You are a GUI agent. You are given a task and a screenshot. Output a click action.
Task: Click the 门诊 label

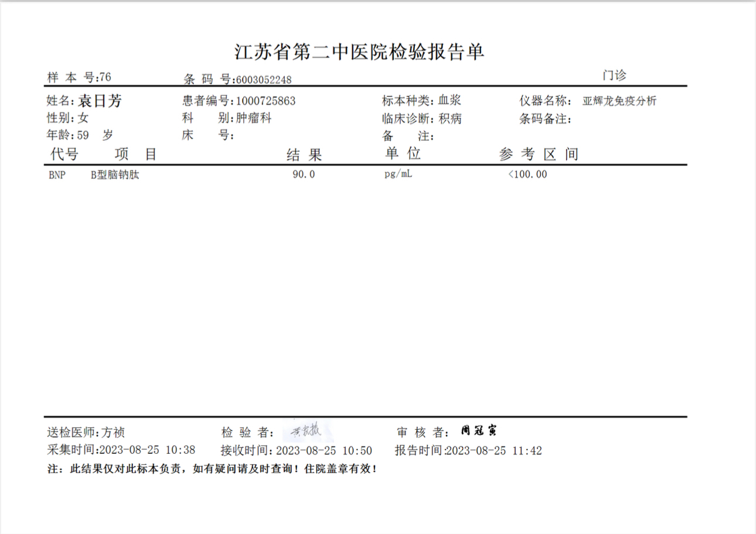[614, 76]
